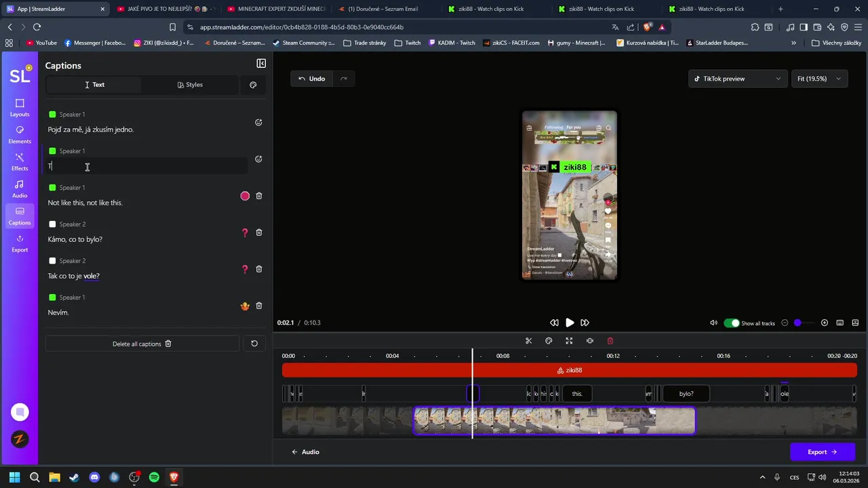This screenshot has width=868, height=488.
Task: Go back to Audio step
Action: pos(305,452)
